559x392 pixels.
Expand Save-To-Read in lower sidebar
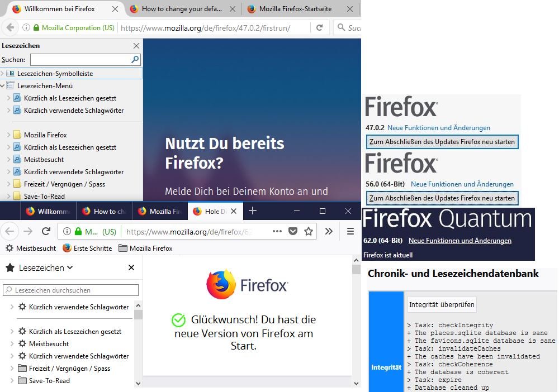[x=12, y=381]
